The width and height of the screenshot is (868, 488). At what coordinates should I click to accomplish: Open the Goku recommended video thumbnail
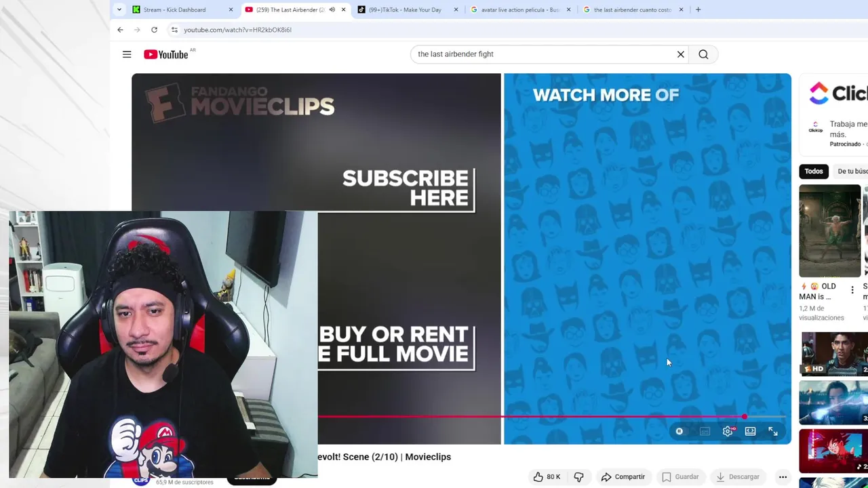tap(835, 451)
